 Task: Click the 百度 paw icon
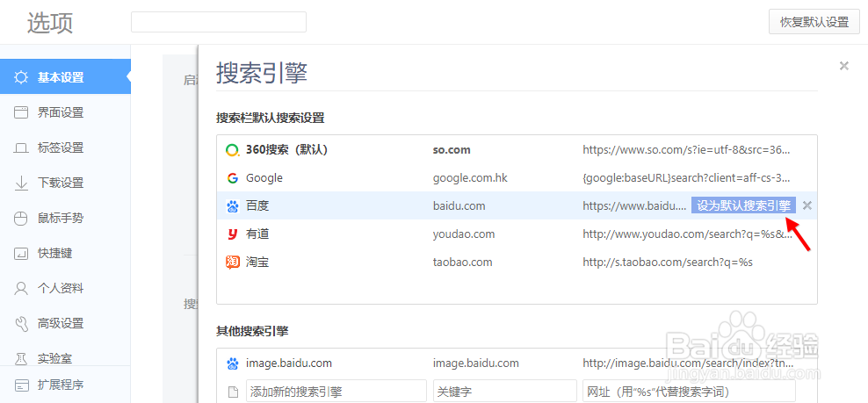233,206
